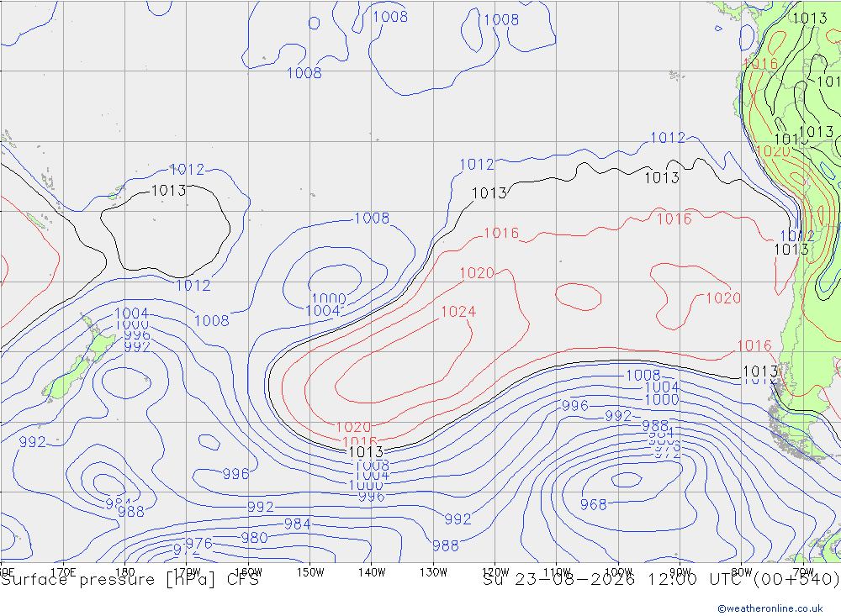Click the 130W longitude label
Image resolution: width=841 pixels, height=616 pixels.
point(433,572)
